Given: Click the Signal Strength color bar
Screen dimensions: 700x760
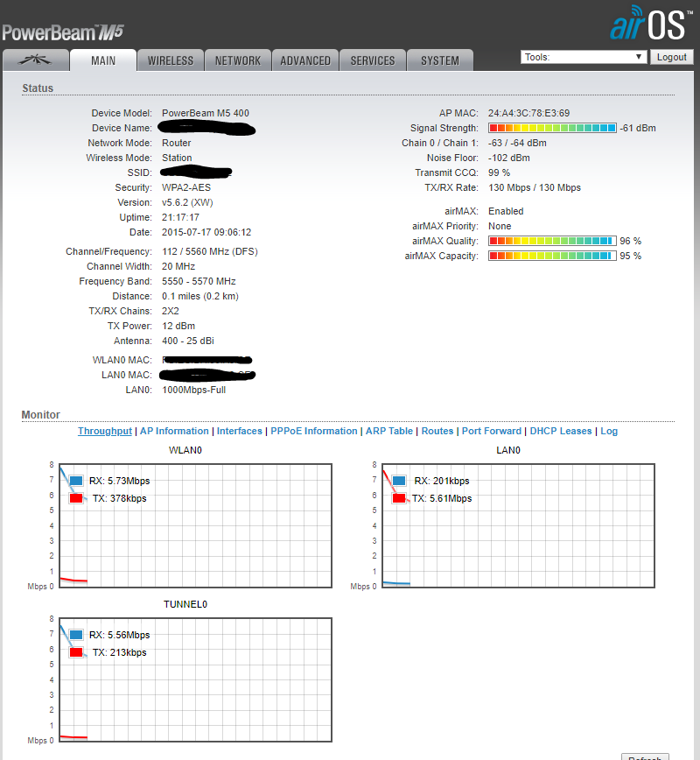Looking at the screenshot, I should tap(552, 128).
